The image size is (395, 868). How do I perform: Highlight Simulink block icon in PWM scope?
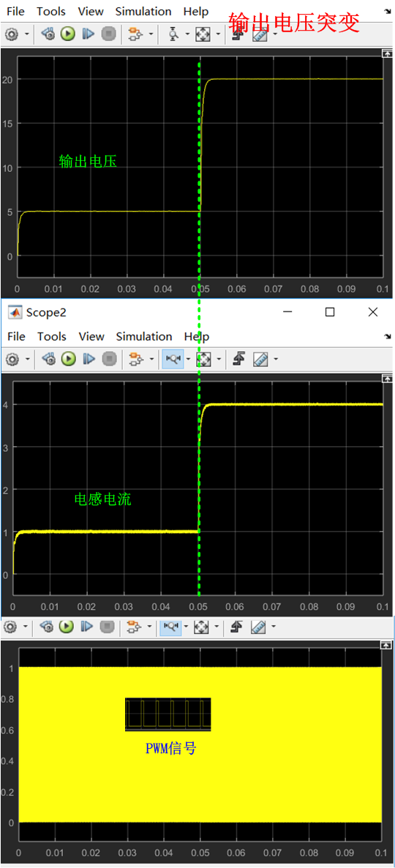135,627
